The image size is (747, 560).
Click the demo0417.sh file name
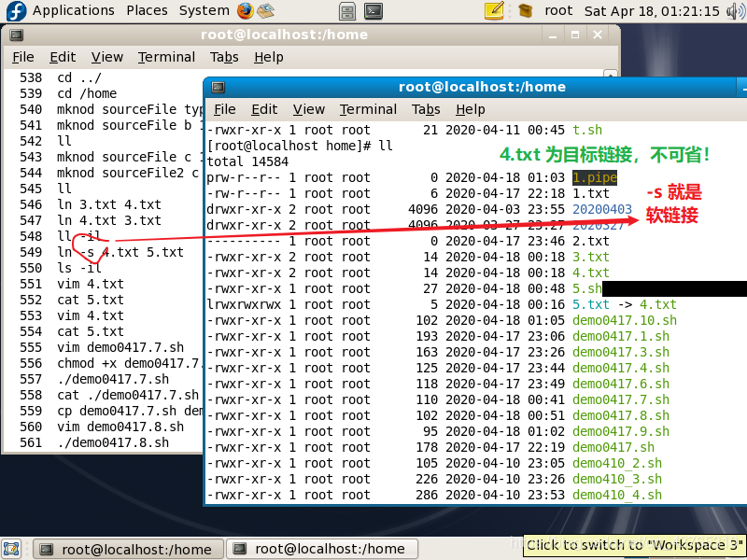613,448
